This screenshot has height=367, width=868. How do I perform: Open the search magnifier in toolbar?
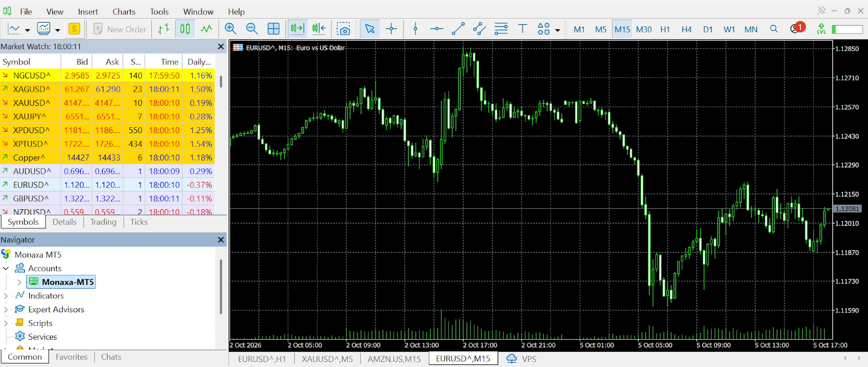click(774, 29)
